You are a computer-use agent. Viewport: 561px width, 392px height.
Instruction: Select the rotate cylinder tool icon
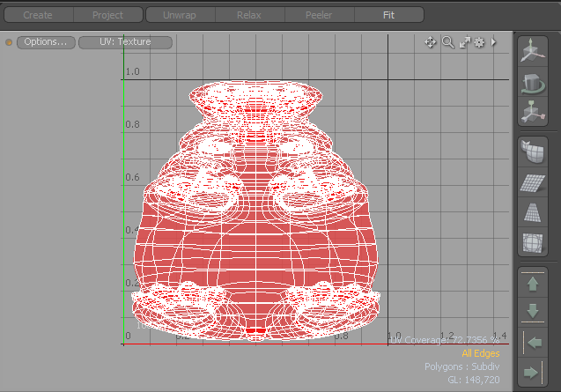pyautogui.click(x=531, y=83)
